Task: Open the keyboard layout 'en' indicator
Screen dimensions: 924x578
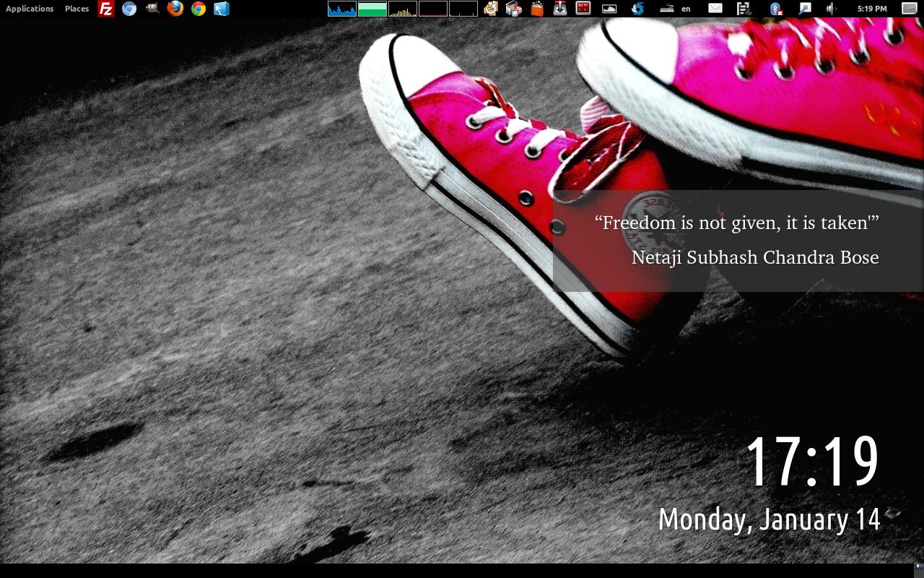Action: coord(685,9)
